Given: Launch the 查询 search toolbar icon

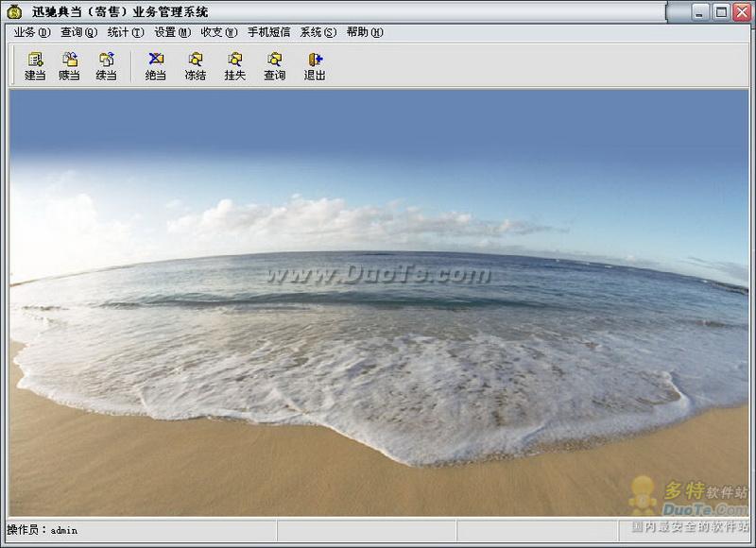Looking at the screenshot, I should (x=274, y=66).
